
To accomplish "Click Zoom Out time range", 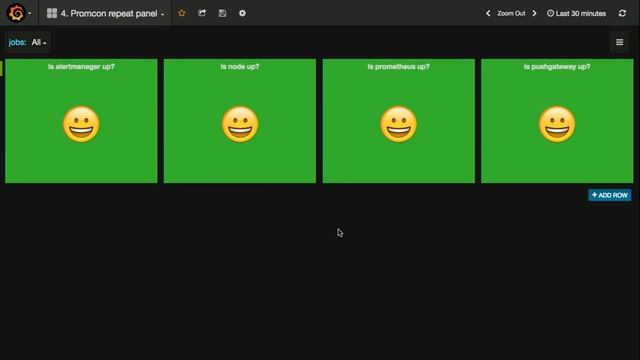I will coord(511,13).
